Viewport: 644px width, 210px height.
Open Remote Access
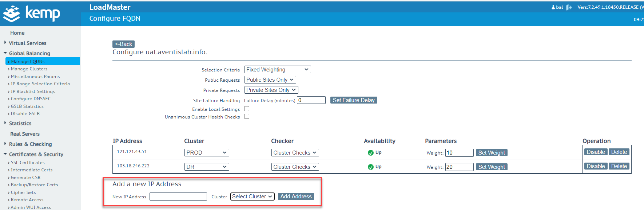pos(27,200)
